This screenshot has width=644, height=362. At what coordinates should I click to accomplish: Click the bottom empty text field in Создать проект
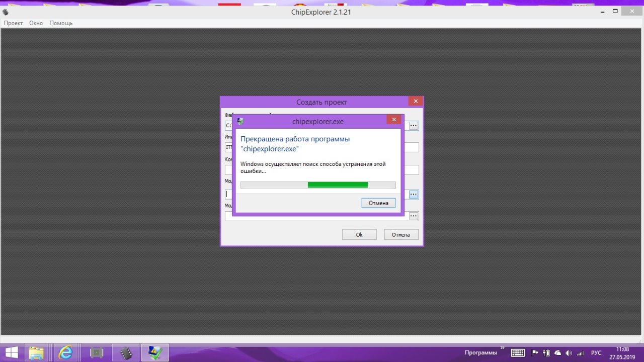click(x=316, y=216)
